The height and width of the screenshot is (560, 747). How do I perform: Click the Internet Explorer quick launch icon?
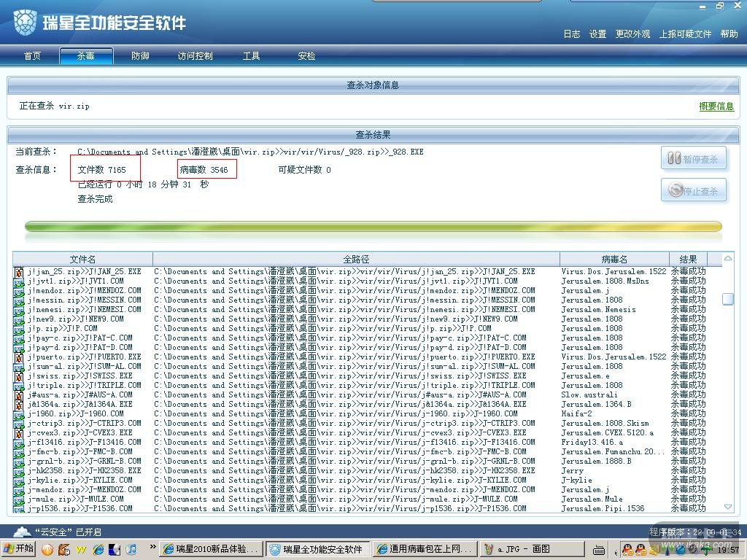tap(98, 550)
